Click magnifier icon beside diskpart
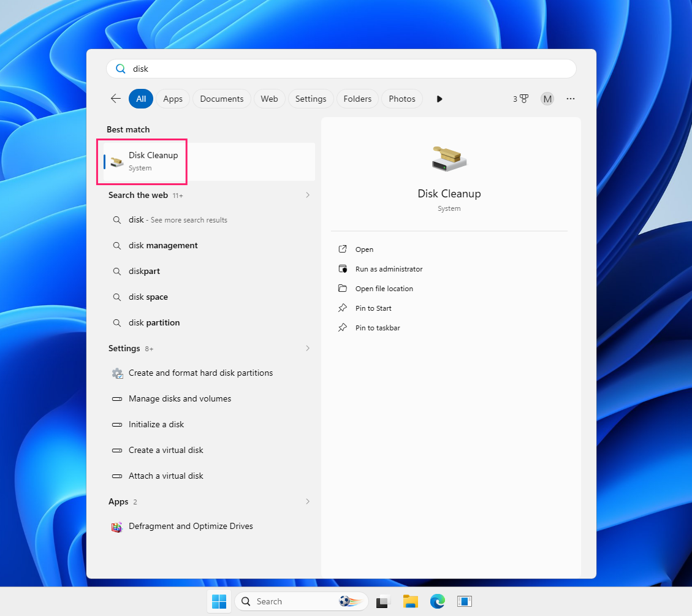692x616 pixels. click(x=117, y=272)
